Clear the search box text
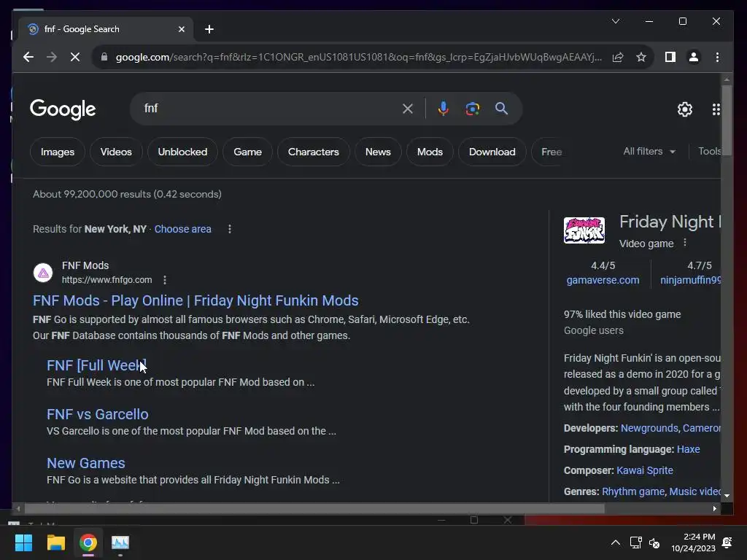 pyautogui.click(x=408, y=109)
